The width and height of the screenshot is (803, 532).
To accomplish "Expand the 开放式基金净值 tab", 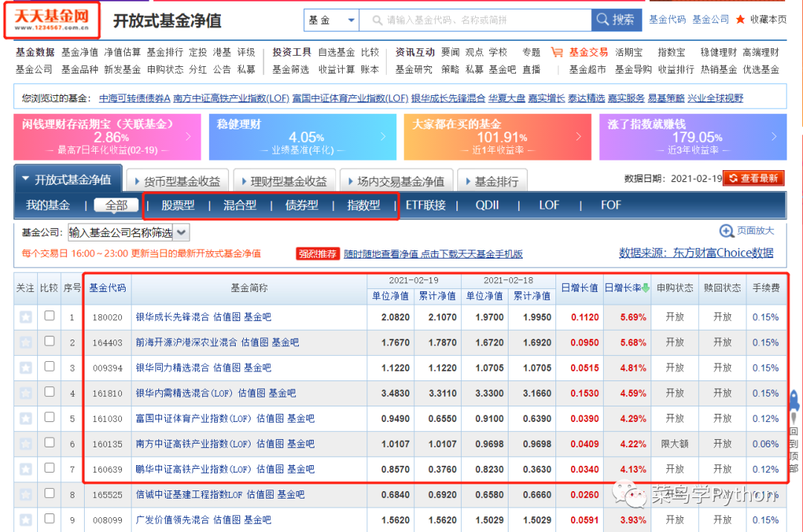I will tap(68, 180).
